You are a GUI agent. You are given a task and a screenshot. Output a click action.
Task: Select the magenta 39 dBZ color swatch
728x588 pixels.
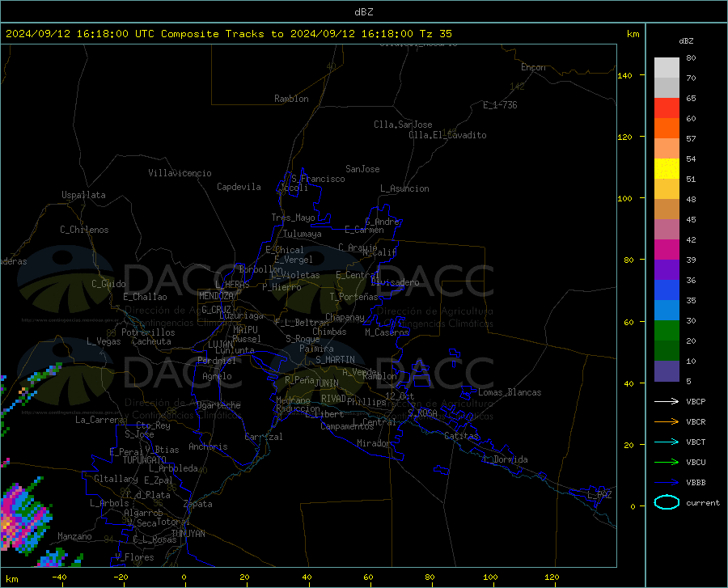[x=667, y=250]
